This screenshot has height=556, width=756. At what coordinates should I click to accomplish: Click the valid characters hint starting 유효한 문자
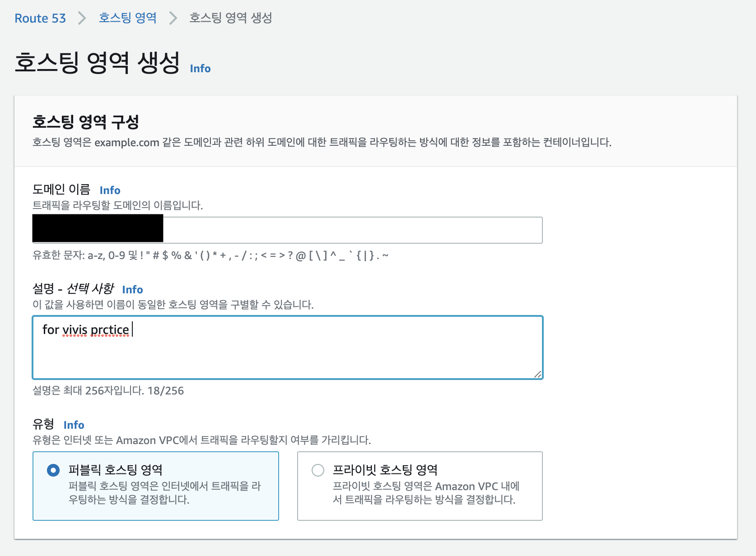point(210,255)
